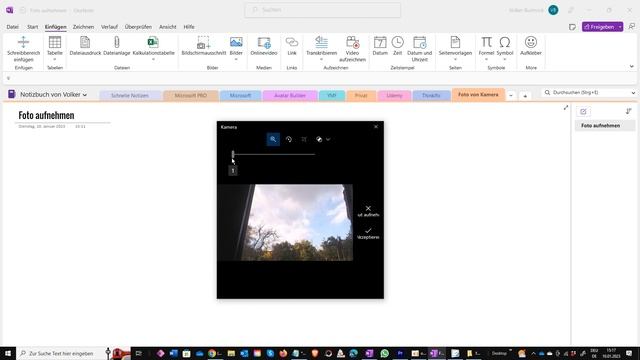Show more section tabs dropdown
Image resolution: width=640 pixels, height=360 pixels.
[x=511, y=96]
